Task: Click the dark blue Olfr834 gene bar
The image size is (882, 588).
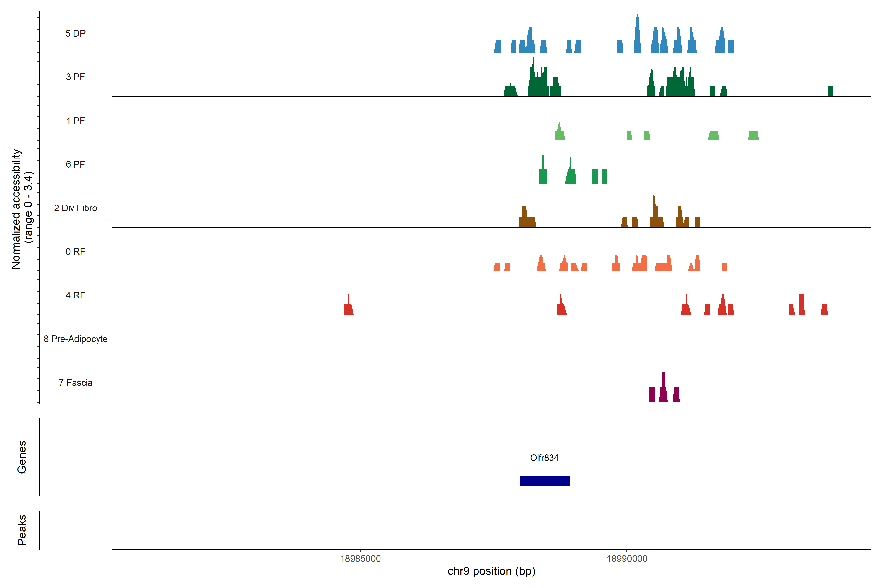Action: pyautogui.click(x=544, y=481)
